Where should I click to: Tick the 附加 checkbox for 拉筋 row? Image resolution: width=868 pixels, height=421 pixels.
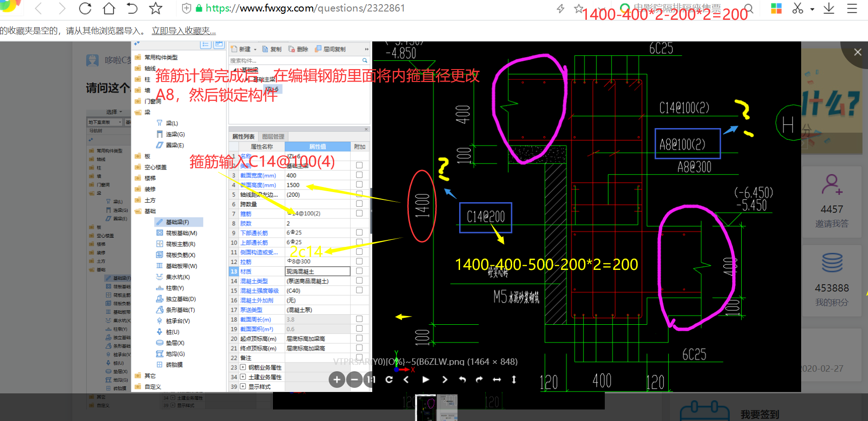pyautogui.click(x=360, y=261)
